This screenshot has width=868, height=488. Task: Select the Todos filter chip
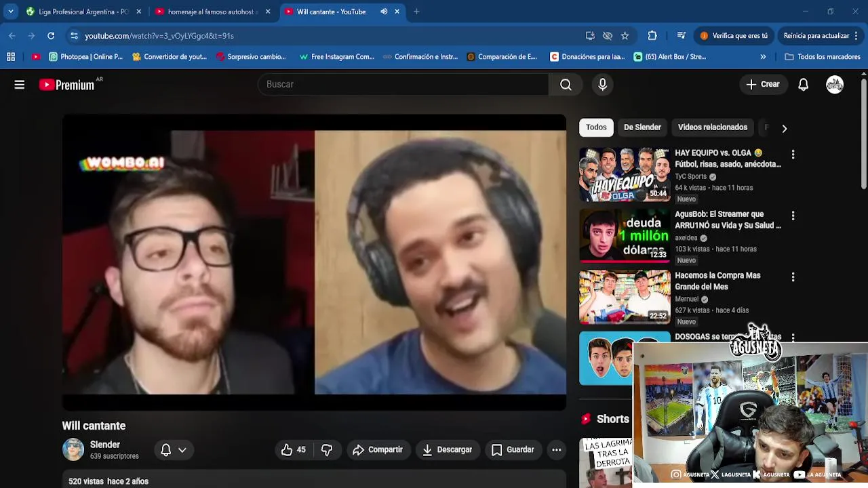click(596, 127)
